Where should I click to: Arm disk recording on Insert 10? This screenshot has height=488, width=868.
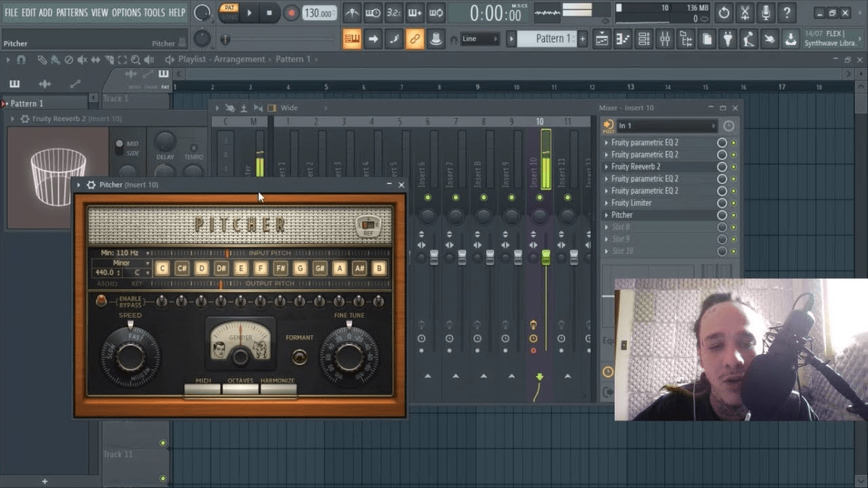pos(533,351)
